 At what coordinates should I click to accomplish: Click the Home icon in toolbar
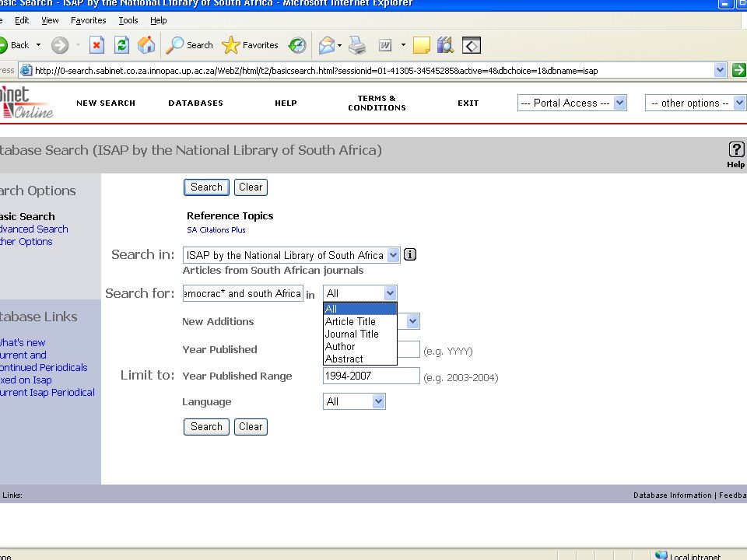(x=146, y=45)
